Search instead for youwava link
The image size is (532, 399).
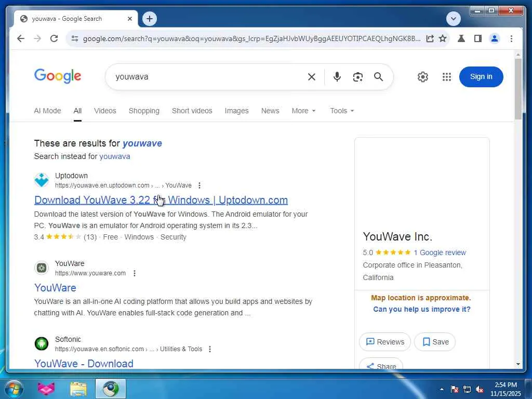pos(115,156)
